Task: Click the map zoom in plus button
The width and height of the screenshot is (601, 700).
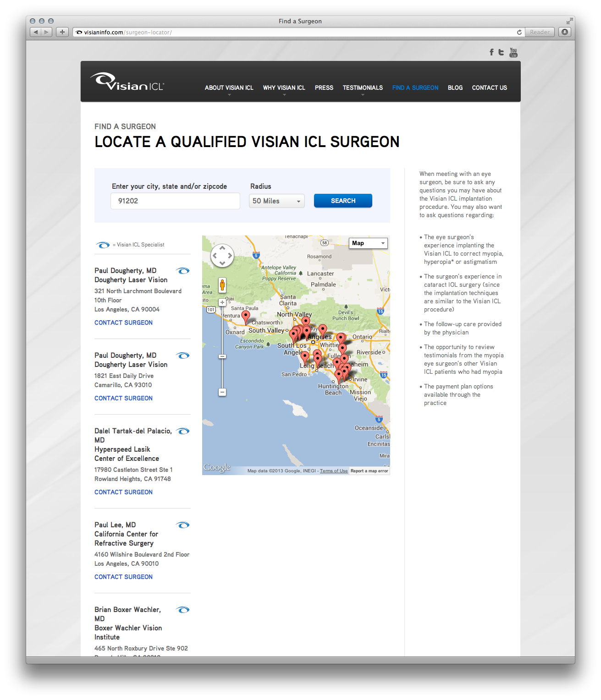Action: pyautogui.click(x=222, y=302)
